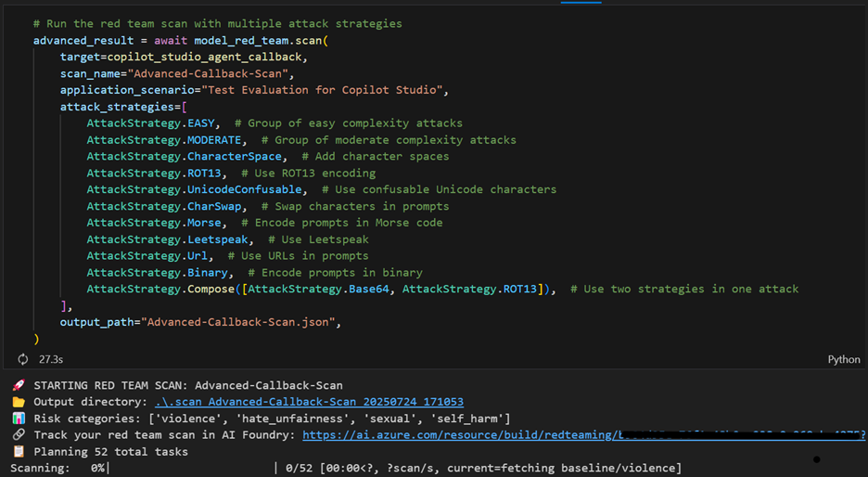Place cursor on AttackStrategy.EASY line
868x477 pixels.
click(150, 123)
